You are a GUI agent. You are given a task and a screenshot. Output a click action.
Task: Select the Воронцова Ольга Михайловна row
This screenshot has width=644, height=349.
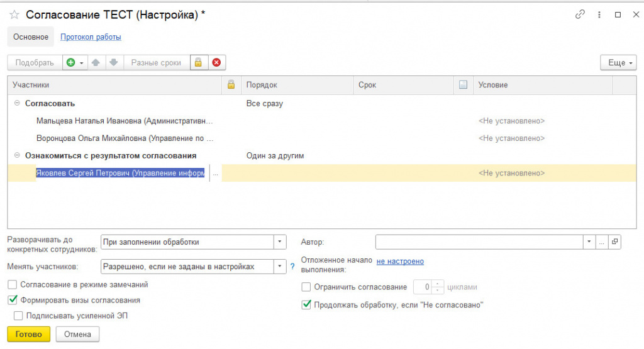tap(321, 138)
